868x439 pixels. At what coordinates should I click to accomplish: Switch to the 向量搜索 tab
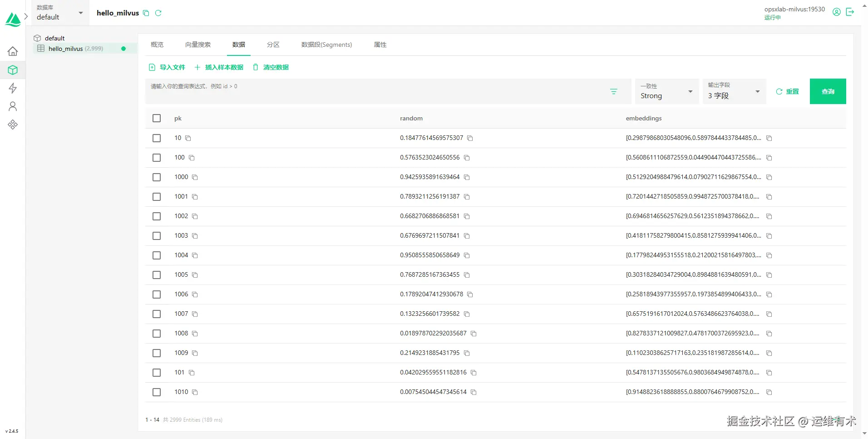198,45
